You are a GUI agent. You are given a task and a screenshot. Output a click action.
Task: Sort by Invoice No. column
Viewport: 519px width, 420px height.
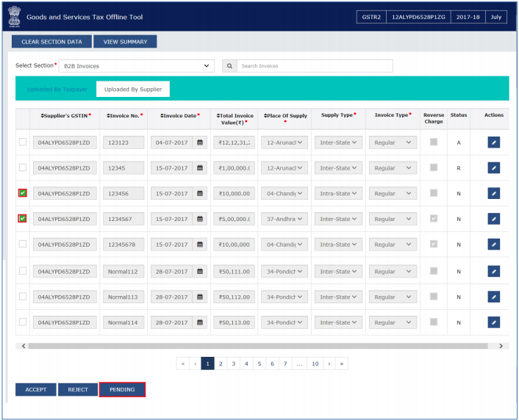[x=124, y=116]
